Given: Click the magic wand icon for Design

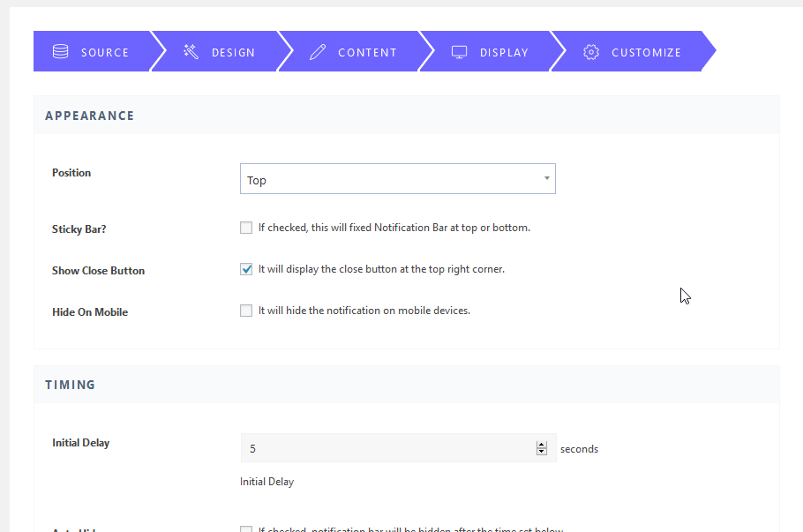Looking at the screenshot, I should click(x=191, y=52).
